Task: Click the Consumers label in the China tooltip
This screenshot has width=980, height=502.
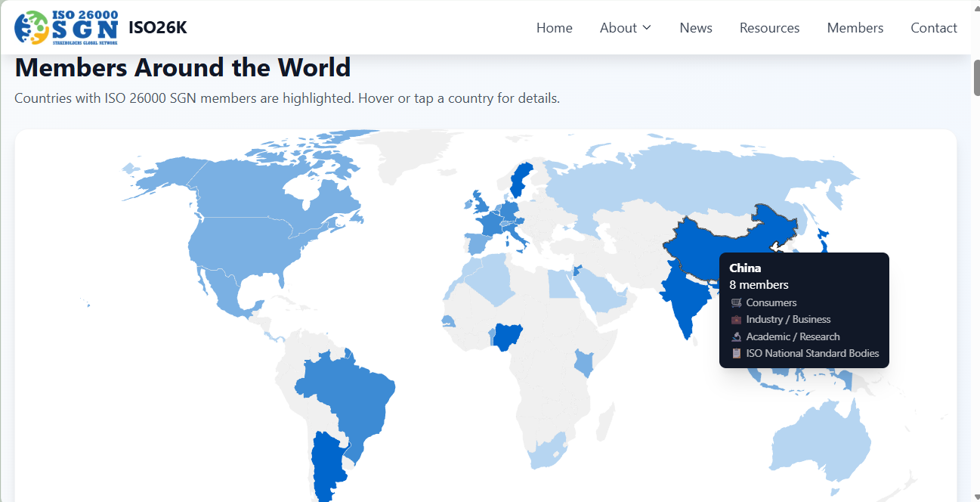Action: [x=771, y=302]
